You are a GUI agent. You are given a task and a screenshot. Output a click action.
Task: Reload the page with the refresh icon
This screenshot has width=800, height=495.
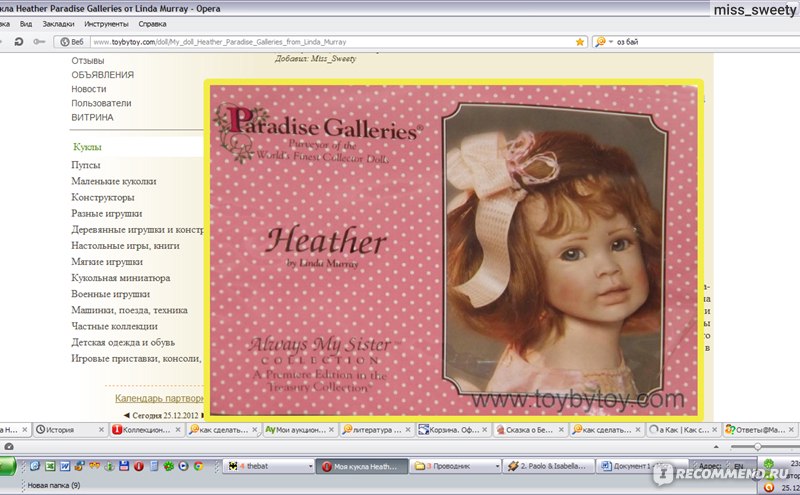[19, 42]
